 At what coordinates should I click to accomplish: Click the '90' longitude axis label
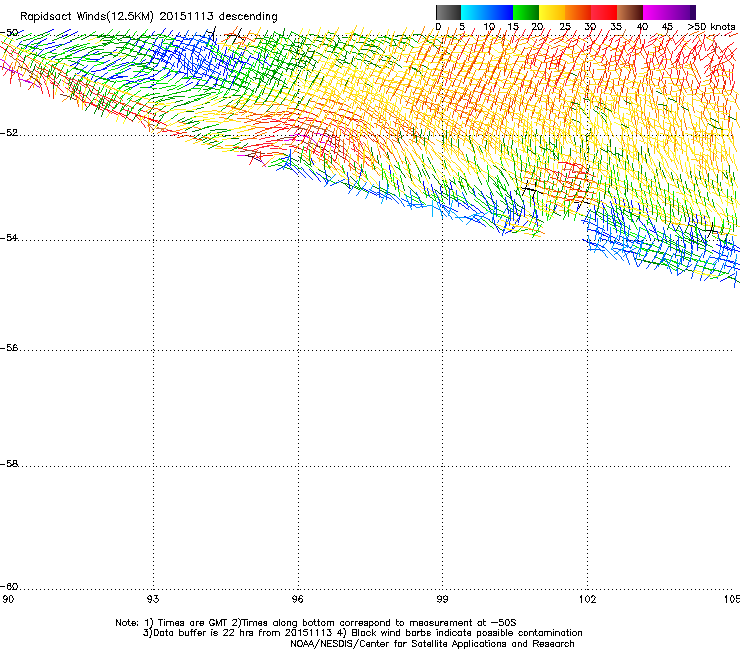pos(8,599)
